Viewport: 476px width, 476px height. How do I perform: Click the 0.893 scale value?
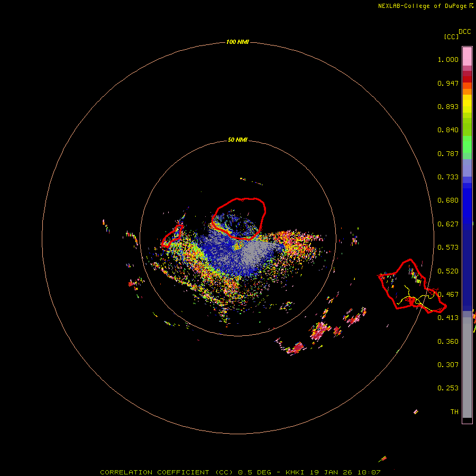pyautogui.click(x=448, y=106)
